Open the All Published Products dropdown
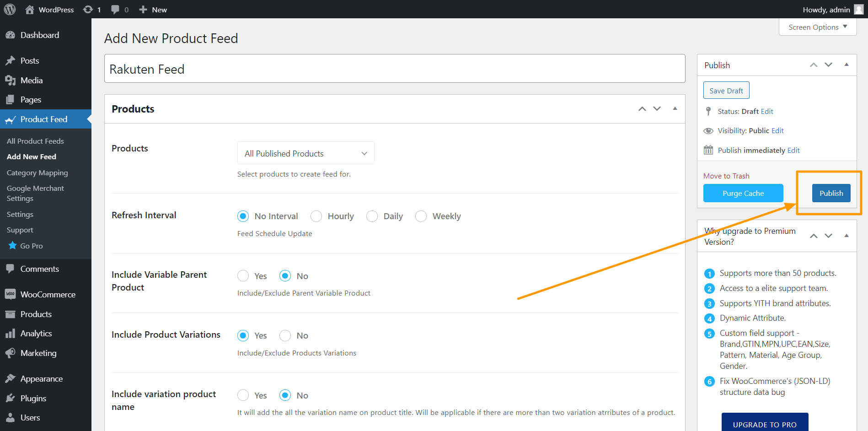The width and height of the screenshot is (868, 431). pyautogui.click(x=305, y=153)
